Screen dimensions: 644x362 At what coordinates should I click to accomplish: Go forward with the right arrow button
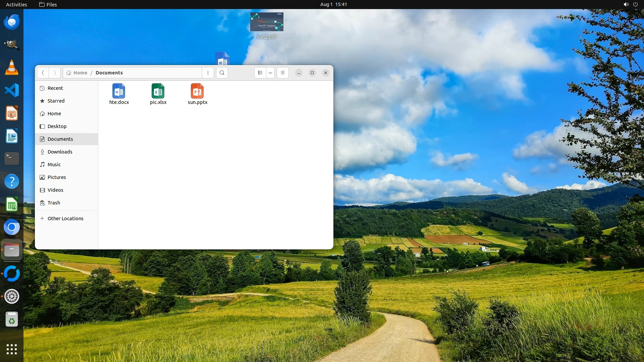[55, 73]
